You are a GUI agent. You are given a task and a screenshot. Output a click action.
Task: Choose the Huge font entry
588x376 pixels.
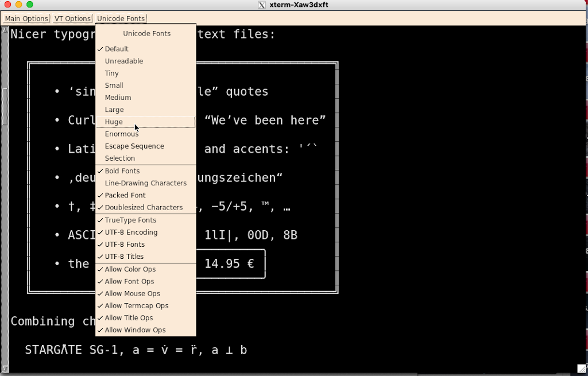[x=114, y=122]
